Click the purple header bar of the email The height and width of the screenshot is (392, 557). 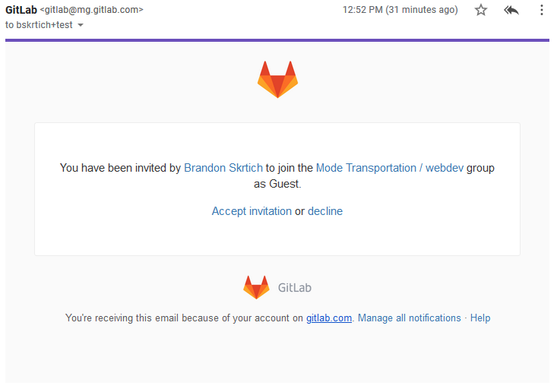click(277, 40)
